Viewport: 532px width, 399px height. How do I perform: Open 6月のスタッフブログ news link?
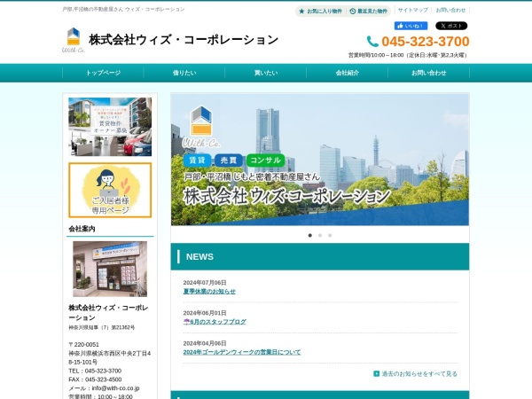[x=215, y=321]
